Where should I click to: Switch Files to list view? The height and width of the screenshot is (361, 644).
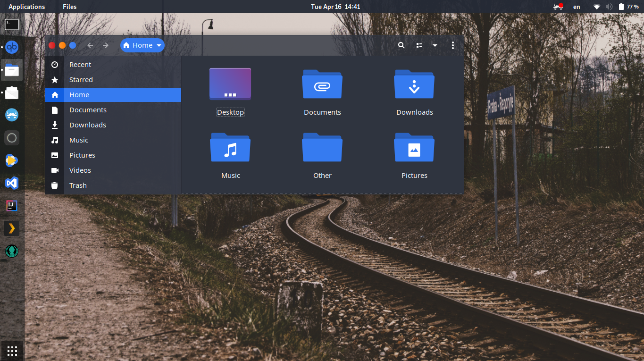click(419, 45)
